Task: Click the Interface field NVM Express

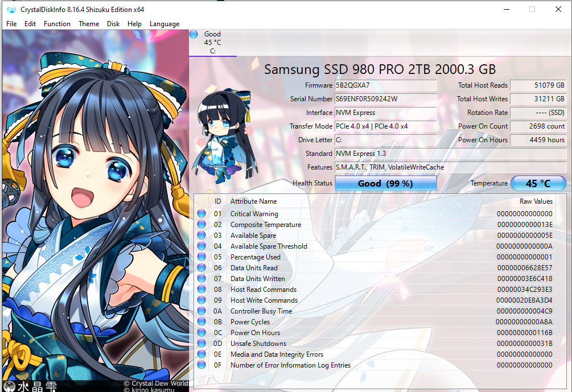Action: coord(385,113)
